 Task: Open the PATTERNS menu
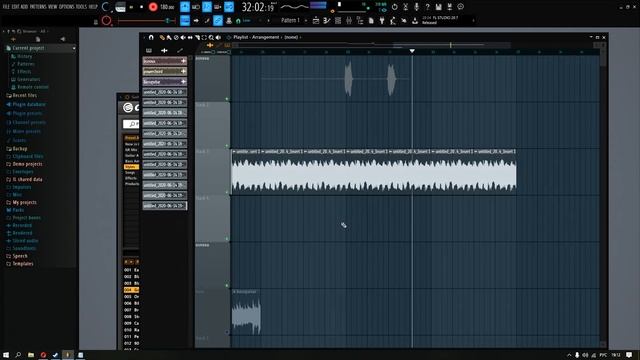coord(38,7)
